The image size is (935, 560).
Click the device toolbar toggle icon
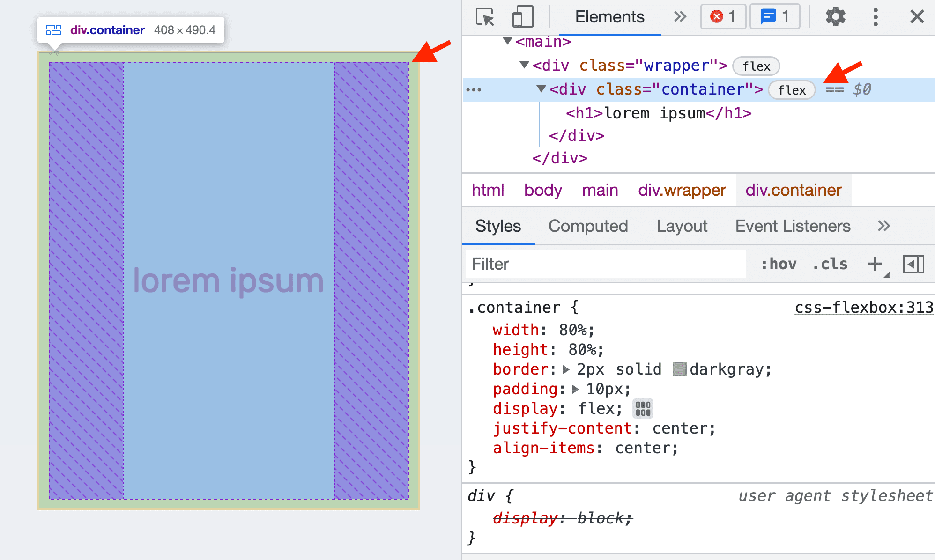pos(525,17)
